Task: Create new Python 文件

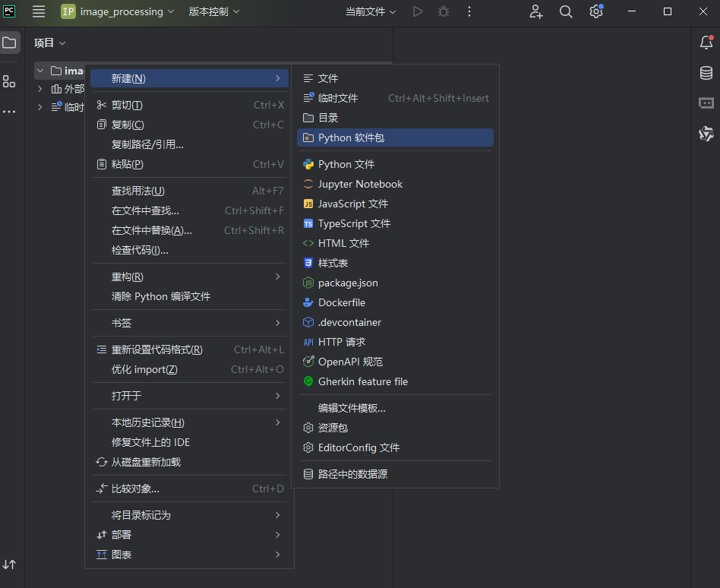Action: pos(396,164)
